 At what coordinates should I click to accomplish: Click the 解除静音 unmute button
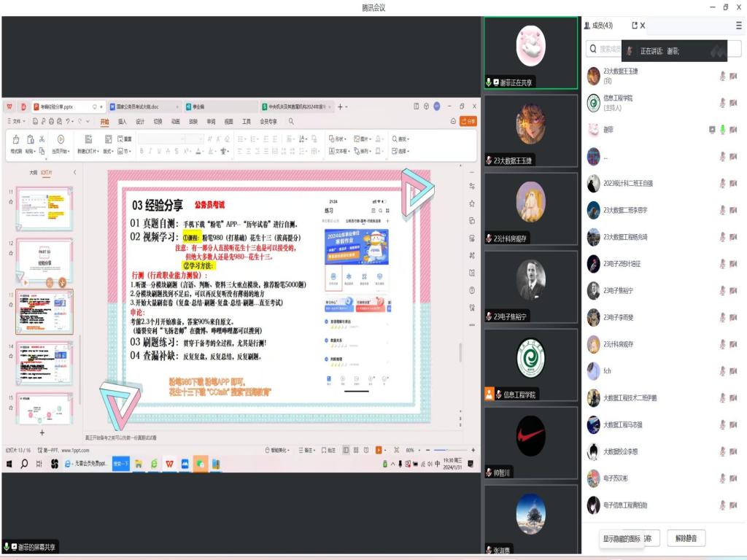tap(686, 539)
